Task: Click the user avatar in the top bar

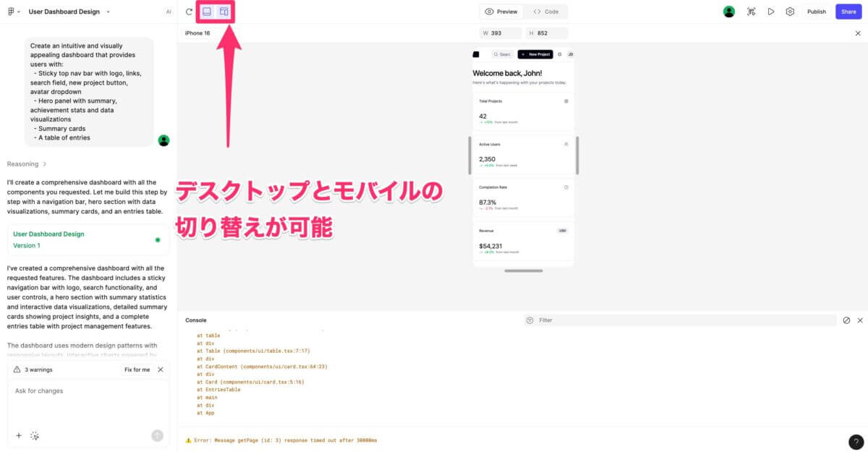Action: point(729,12)
